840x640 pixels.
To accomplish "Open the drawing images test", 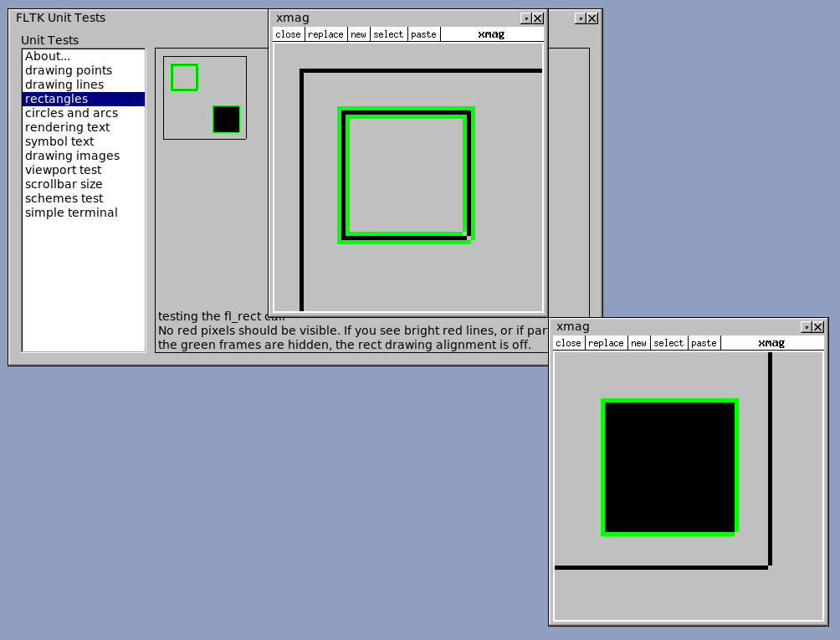I will coord(72,156).
